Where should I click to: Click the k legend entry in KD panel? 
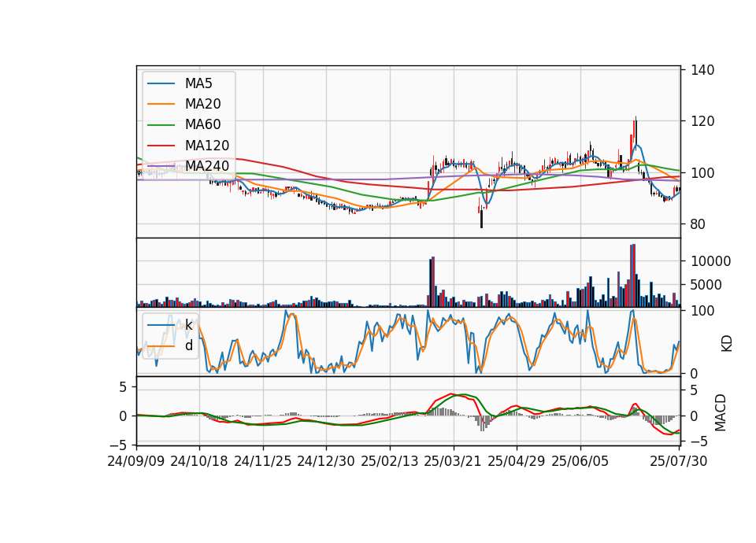[x=188, y=325]
